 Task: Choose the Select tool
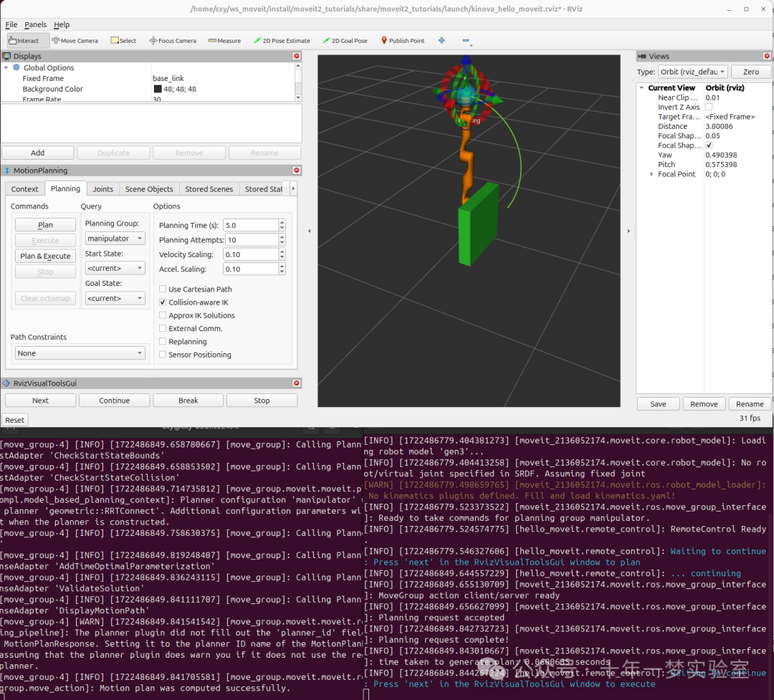tap(123, 40)
